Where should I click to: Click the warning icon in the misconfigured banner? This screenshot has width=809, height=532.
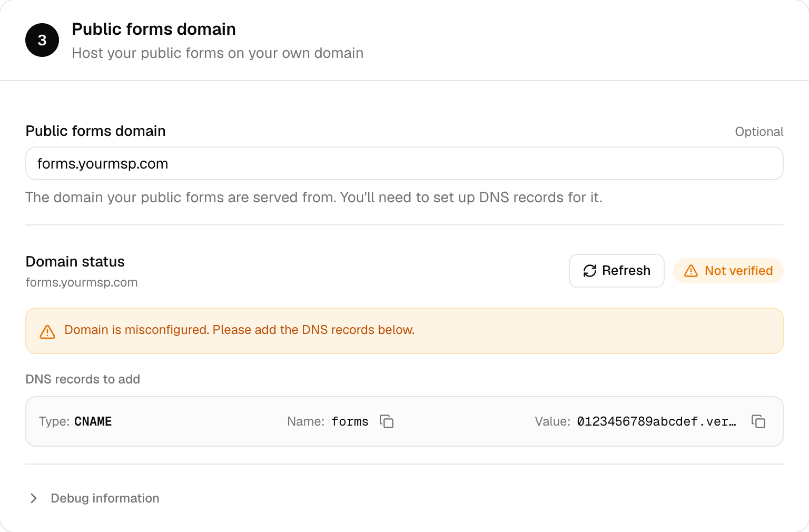[47, 331]
